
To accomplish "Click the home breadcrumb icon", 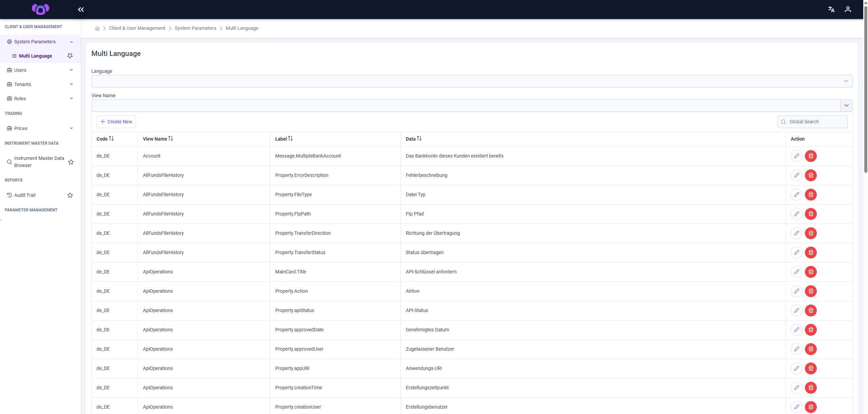I will (x=97, y=28).
